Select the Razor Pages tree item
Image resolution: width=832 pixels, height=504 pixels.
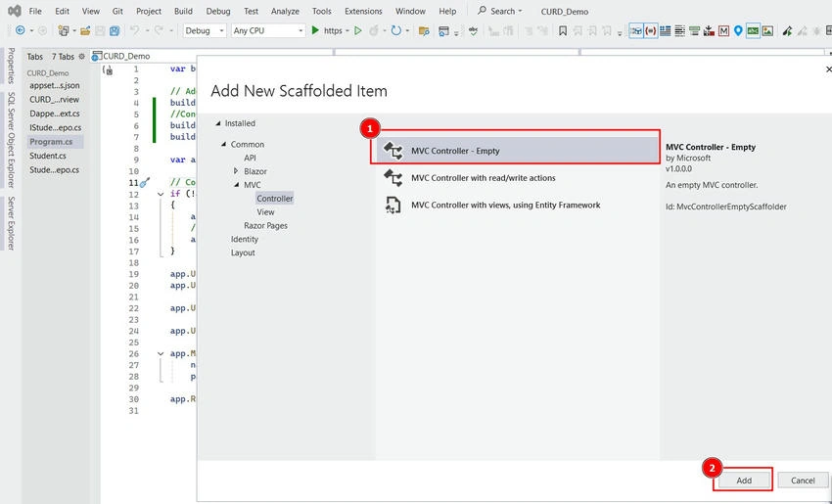[265, 225]
